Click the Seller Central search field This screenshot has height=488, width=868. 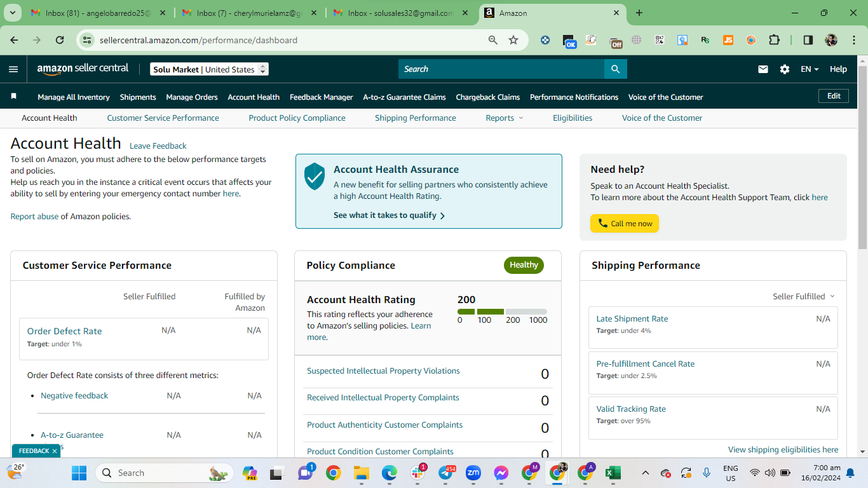[x=501, y=69]
